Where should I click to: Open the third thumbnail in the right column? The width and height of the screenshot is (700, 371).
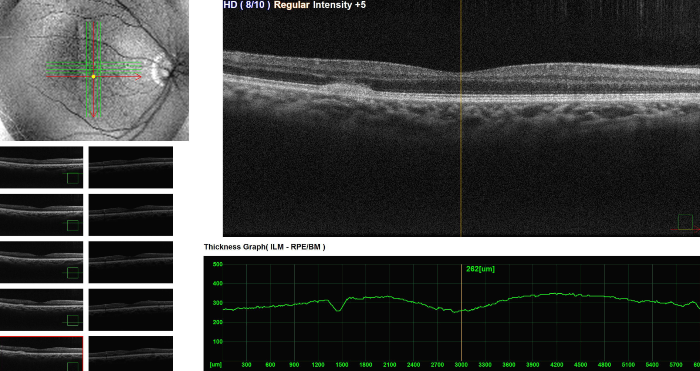131,262
